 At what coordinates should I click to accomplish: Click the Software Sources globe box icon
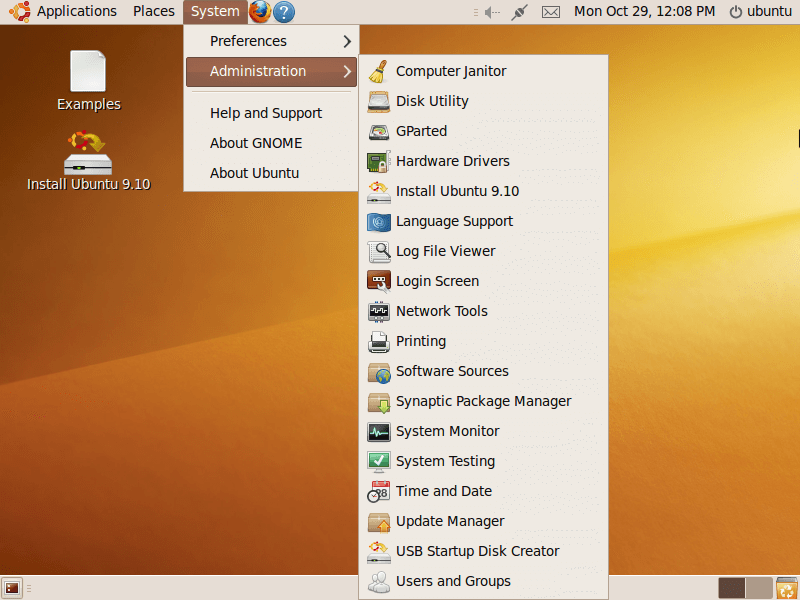point(379,371)
